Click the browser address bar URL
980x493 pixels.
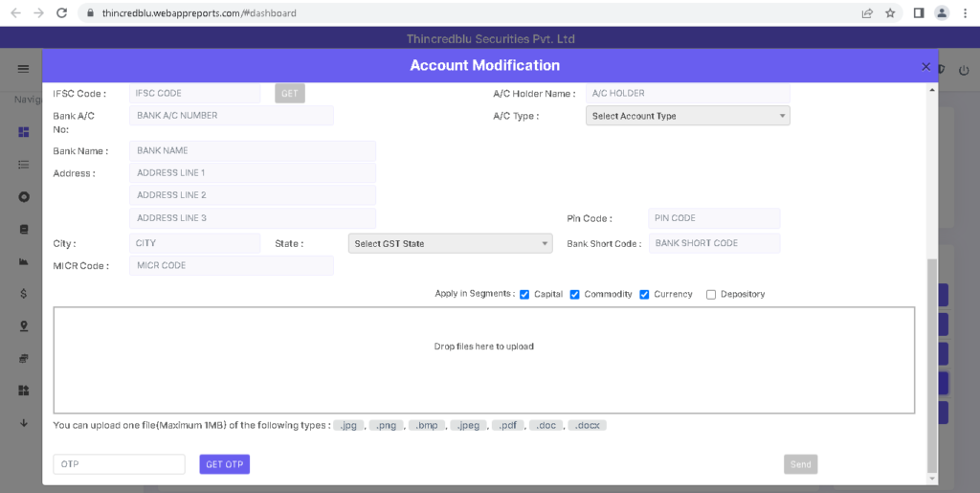tap(199, 12)
